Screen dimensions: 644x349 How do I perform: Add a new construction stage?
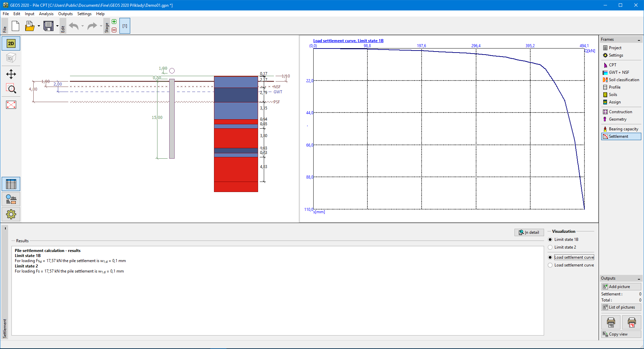pyautogui.click(x=114, y=22)
